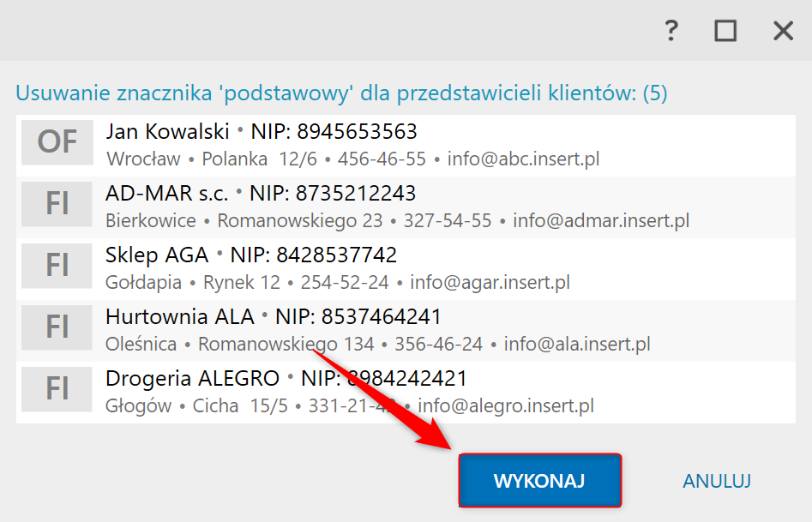Click the question mark help icon
The height and width of the screenshot is (522, 812).
(x=671, y=31)
